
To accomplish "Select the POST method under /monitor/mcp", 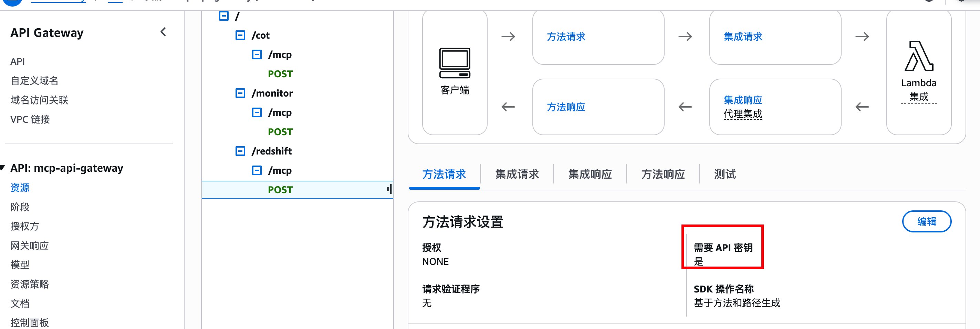I will [x=280, y=132].
